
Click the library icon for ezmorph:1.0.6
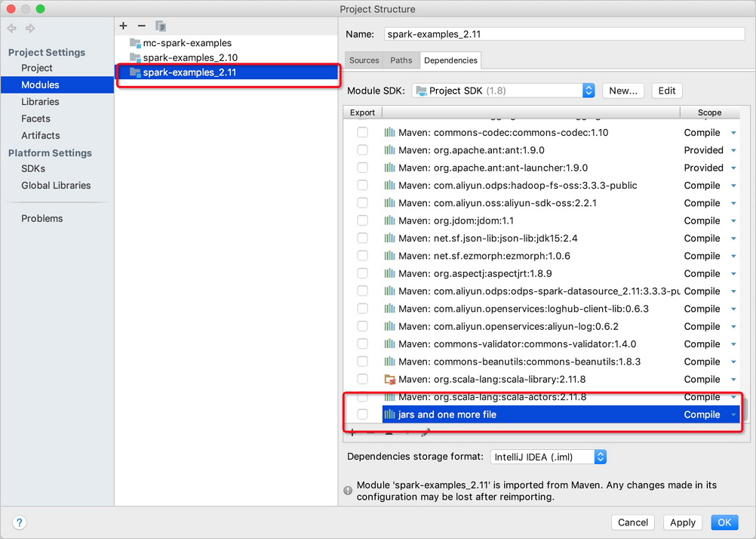(389, 256)
